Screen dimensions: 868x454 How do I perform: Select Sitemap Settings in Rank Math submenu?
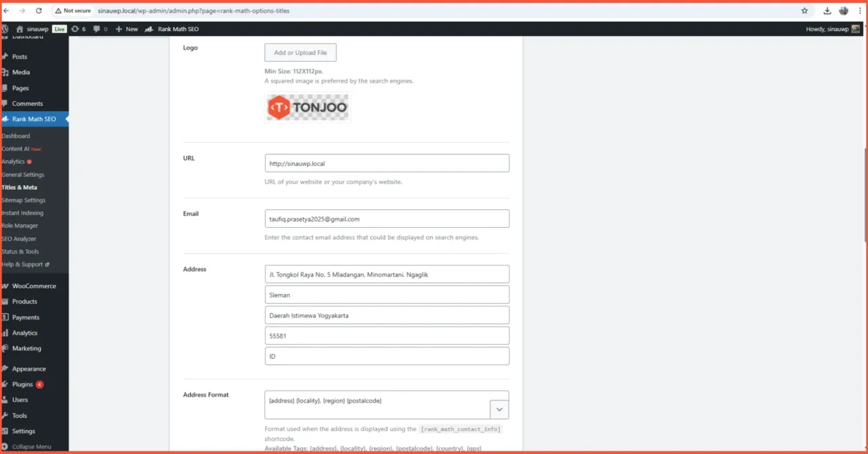coord(24,201)
